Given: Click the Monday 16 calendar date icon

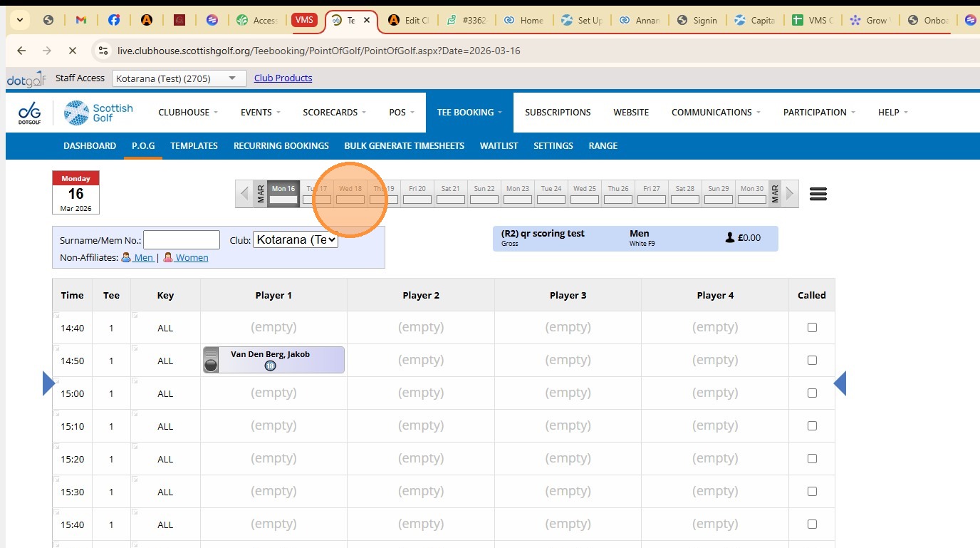Looking at the screenshot, I should (x=75, y=192).
